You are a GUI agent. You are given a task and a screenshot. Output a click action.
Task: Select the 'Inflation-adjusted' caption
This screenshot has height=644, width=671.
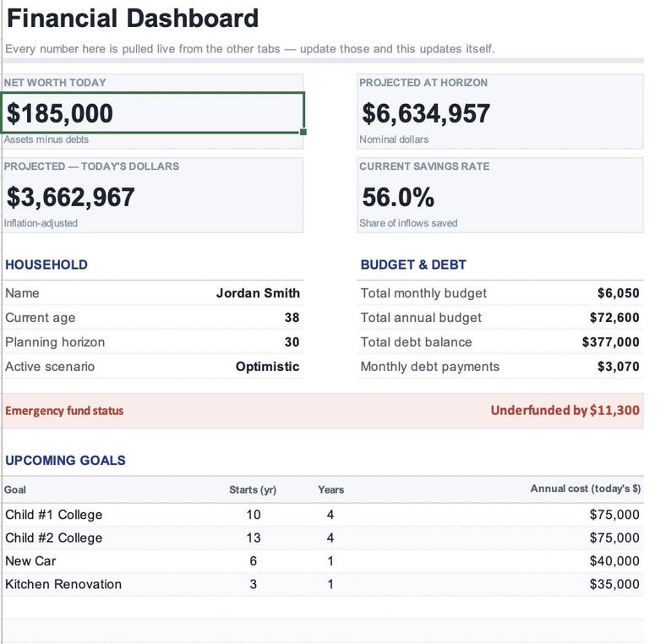click(x=41, y=223)
